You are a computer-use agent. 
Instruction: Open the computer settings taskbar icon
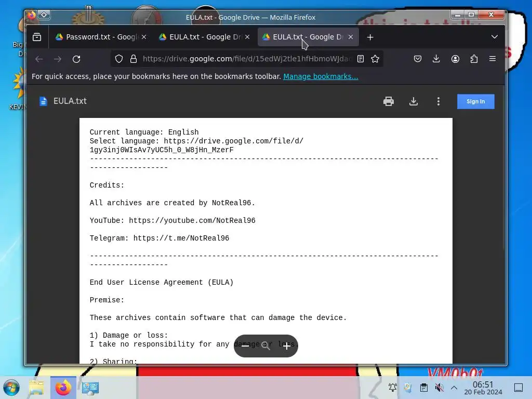(90, 388)
